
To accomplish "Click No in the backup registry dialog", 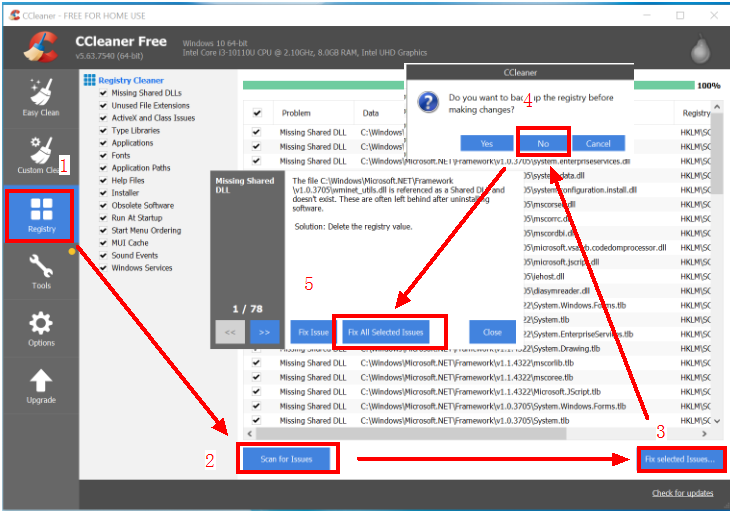I will point(543,143).
